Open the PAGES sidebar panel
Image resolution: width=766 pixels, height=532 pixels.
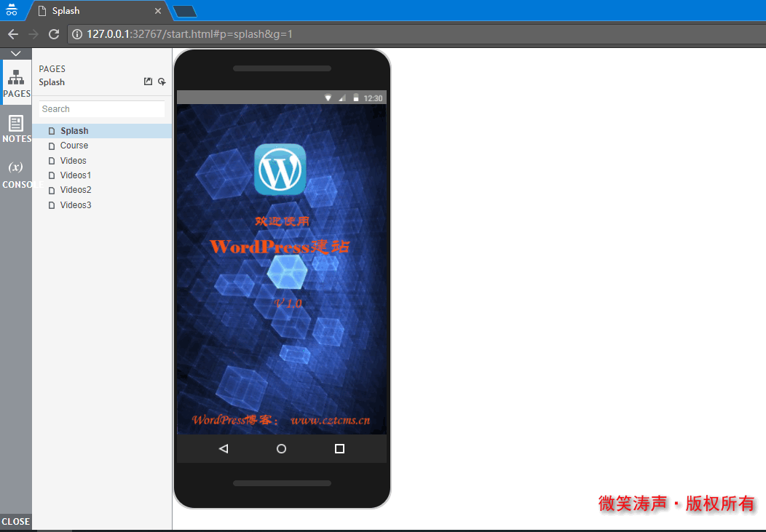tap(17, 82)
